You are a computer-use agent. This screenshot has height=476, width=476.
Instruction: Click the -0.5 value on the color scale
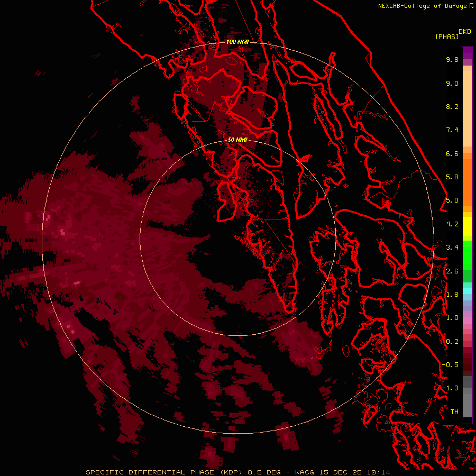(450, 365)
